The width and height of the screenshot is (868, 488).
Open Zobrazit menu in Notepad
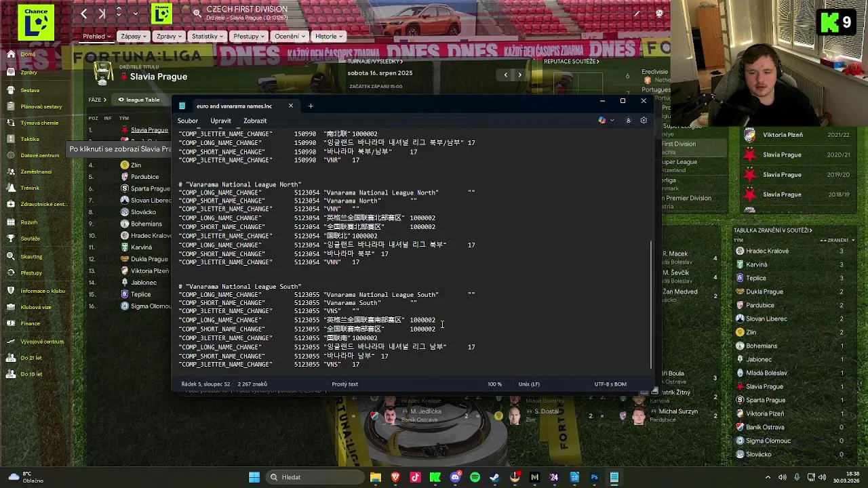pos(255,121)
